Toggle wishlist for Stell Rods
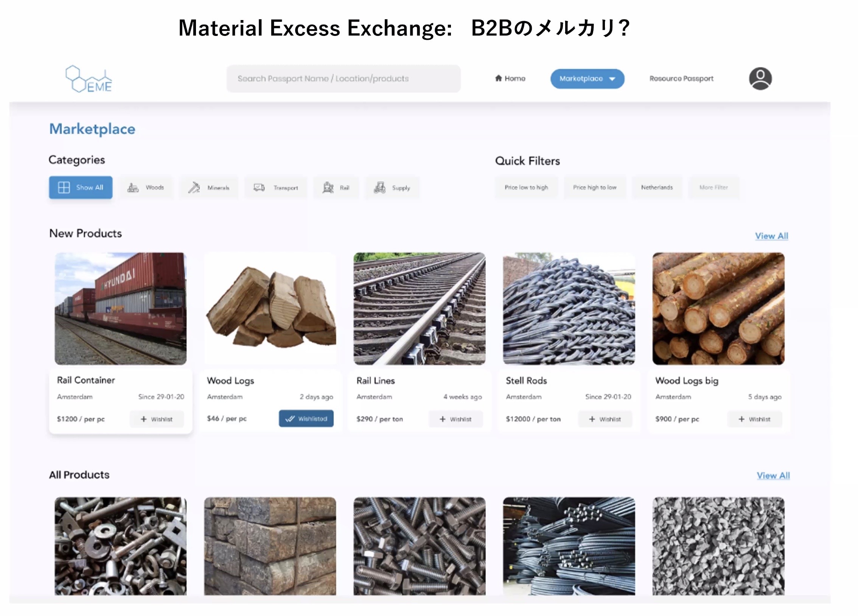This screenshot has width=858, height=616. [605, 419]
